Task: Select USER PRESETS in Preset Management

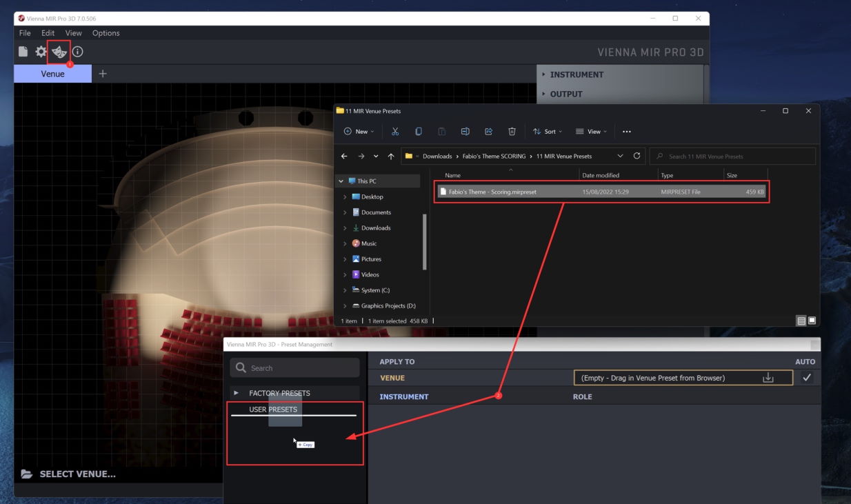Action: pyautogui.click(x=273, y=410)
